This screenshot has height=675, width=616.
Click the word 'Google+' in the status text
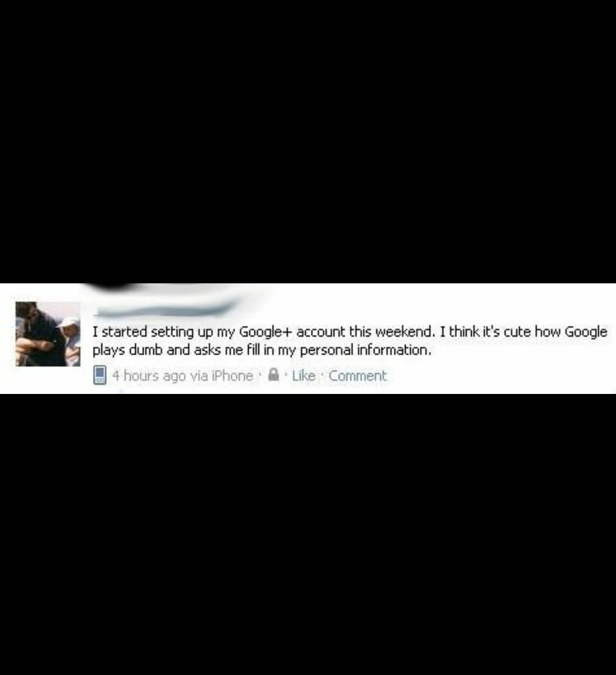266,332
